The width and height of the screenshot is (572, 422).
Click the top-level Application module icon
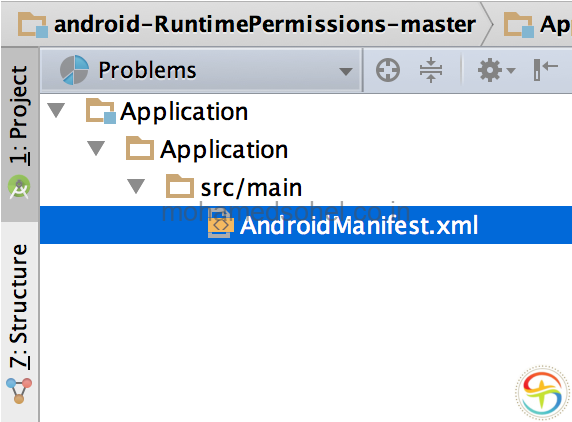pyautogui.click(x=101, y=111)
